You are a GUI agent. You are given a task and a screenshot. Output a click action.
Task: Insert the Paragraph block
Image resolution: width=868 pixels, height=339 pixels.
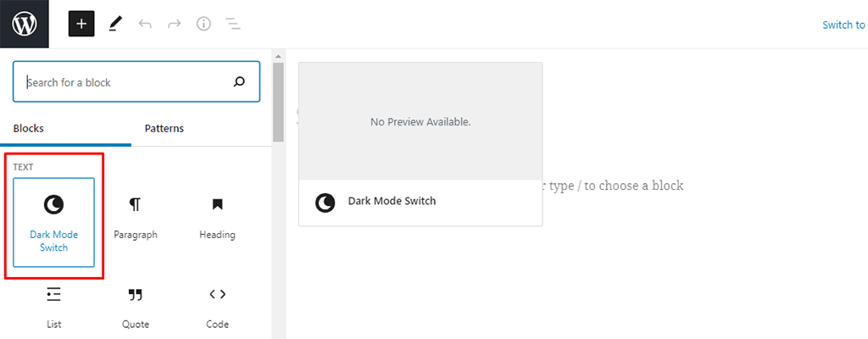pyautogui.click(x=136, y=217)
